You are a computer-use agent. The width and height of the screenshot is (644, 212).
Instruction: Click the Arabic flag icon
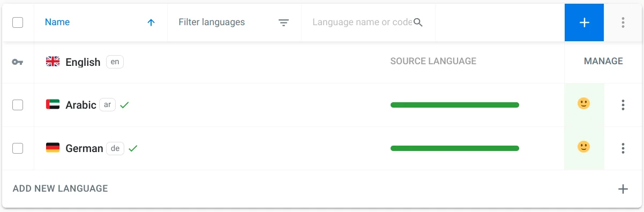pos(53,105)
